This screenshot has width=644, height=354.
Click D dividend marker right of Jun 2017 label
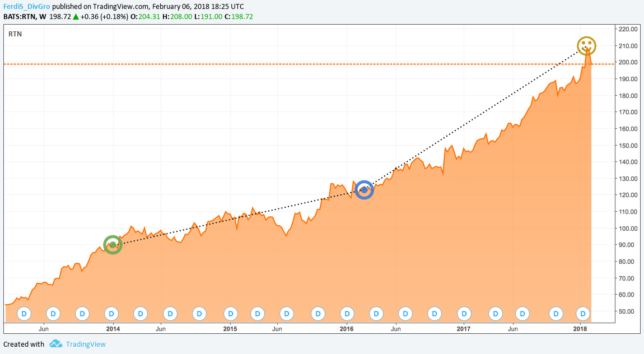click(522, 314)
